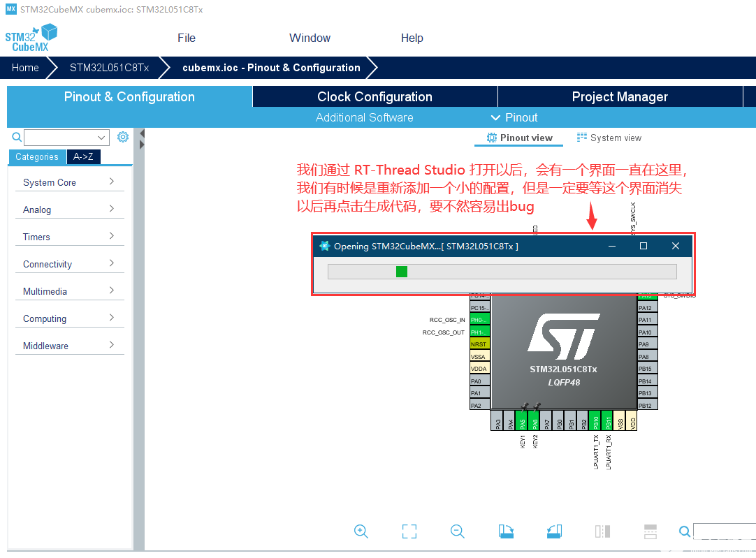Screen dimensions: 756x558
Task: Expand the System Core category
Action: [x=70, y=182]
